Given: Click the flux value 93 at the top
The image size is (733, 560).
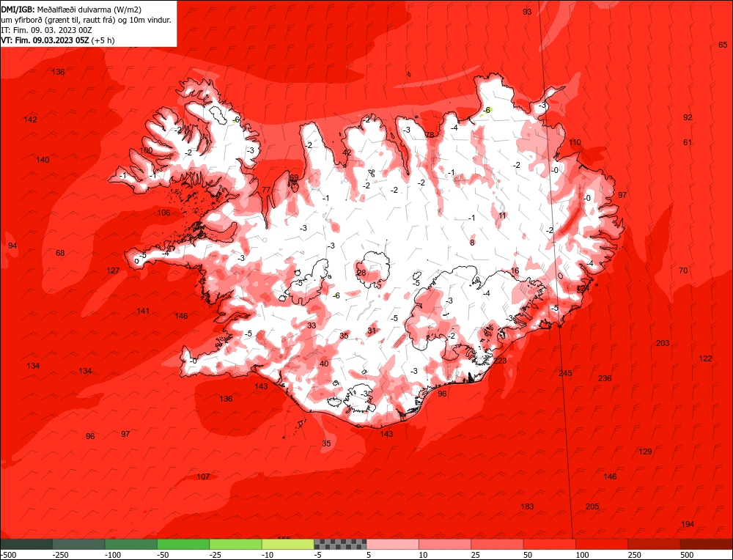Looking at the screenshot, I should coord(527,12).
